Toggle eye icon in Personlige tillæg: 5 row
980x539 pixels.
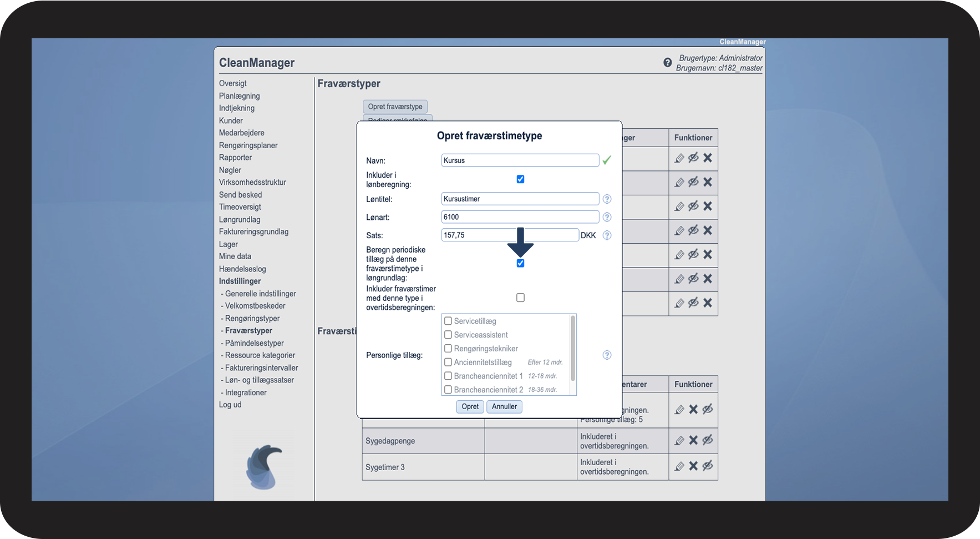point(708,410)
